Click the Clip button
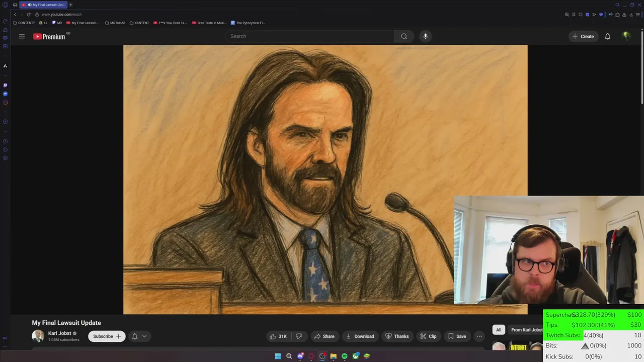644x362 pixels. 428,336
